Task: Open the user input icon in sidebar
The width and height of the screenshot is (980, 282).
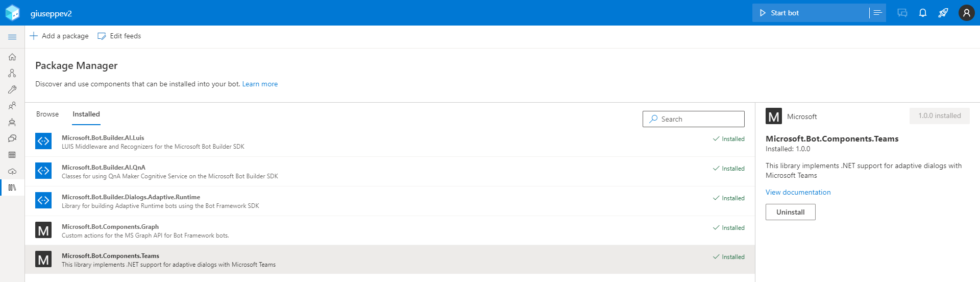Action: click(12, 106)
